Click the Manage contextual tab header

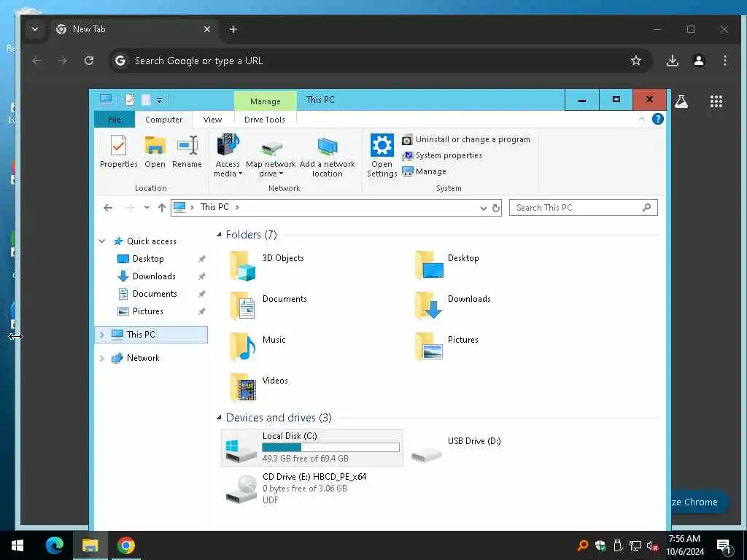pos(266,101)
